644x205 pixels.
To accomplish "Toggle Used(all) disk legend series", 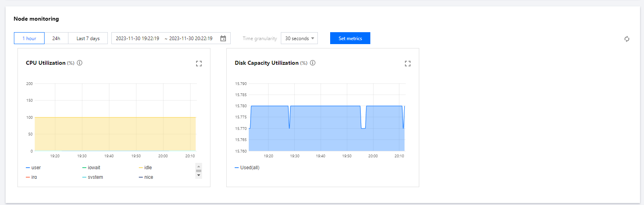I will (x=247, y=168).
